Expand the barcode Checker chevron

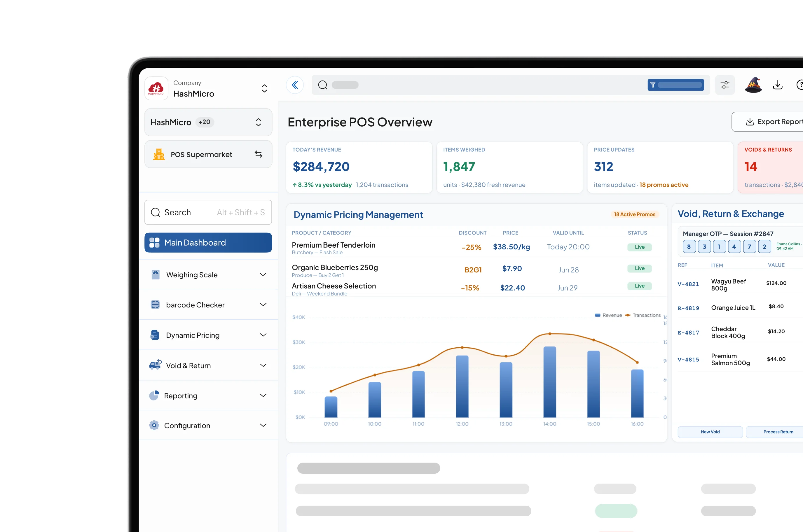(263, 305)
